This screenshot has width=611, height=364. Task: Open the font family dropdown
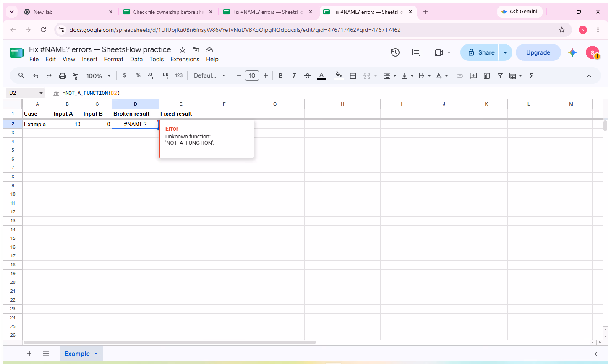tap(209, 76)
